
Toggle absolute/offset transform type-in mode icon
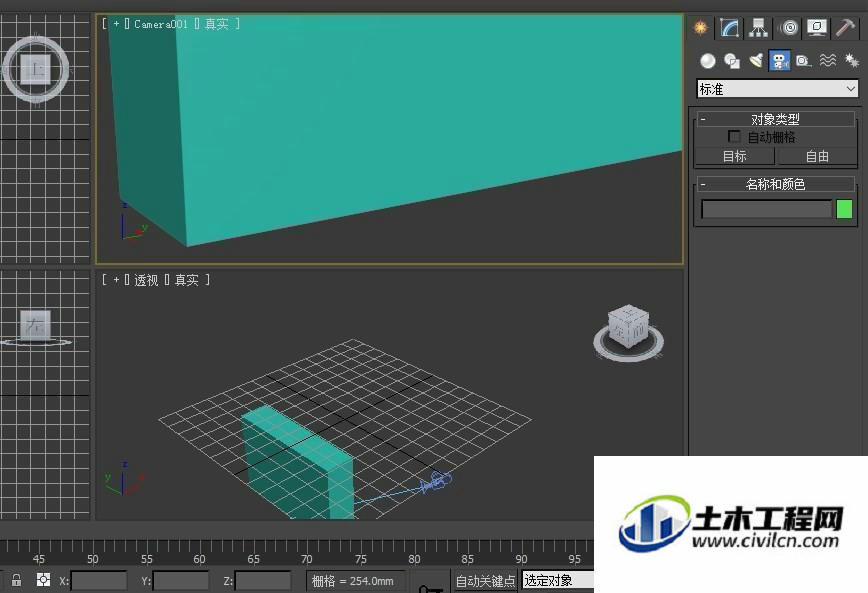pyautogui.click(x=43, y=580)
